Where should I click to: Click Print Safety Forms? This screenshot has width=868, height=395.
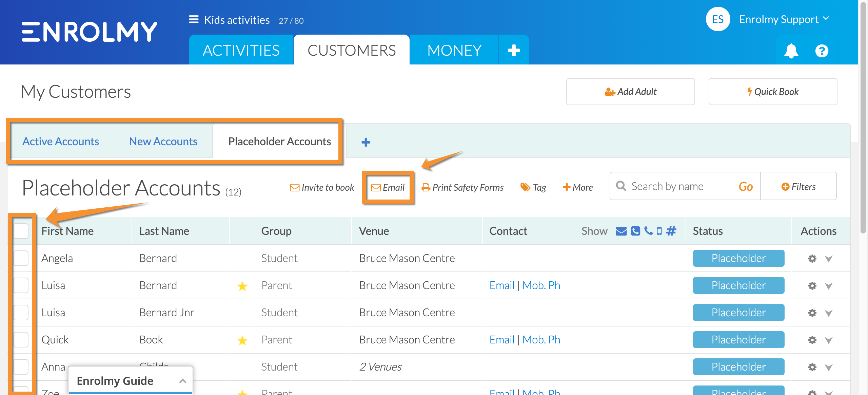(462, 187)
